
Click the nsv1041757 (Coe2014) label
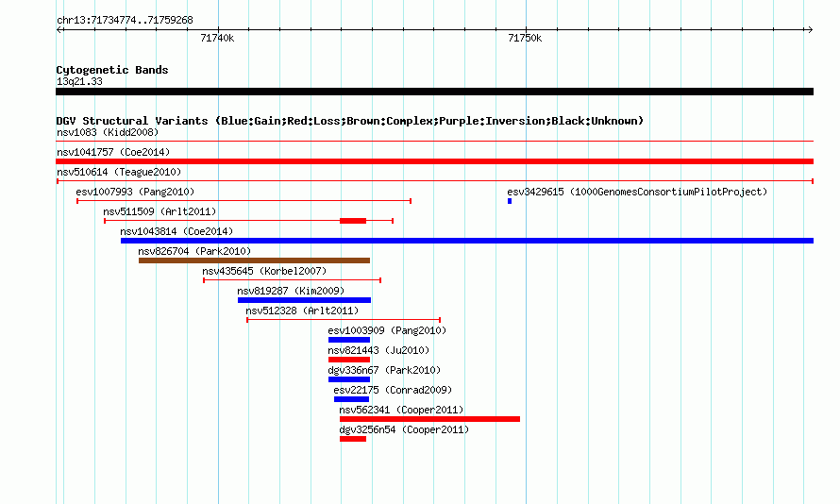pyautogui.click(x=113, y=152)
